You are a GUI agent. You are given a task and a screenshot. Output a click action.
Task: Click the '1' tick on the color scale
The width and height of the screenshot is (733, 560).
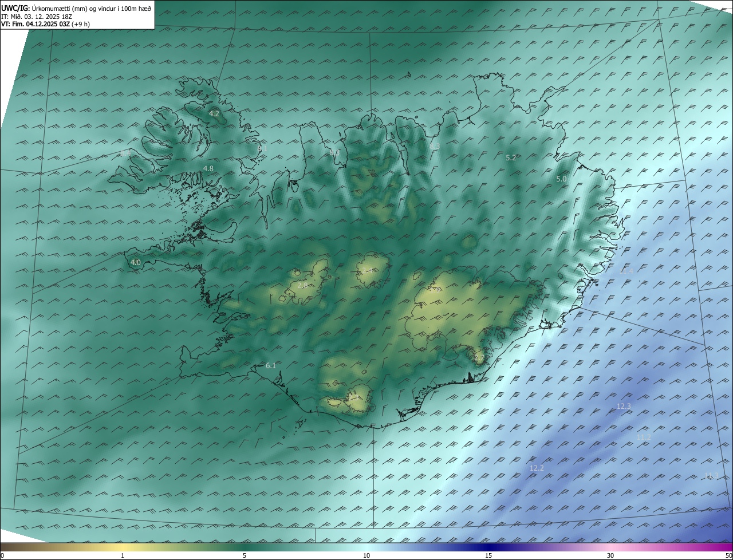click(x=123, y=555)
